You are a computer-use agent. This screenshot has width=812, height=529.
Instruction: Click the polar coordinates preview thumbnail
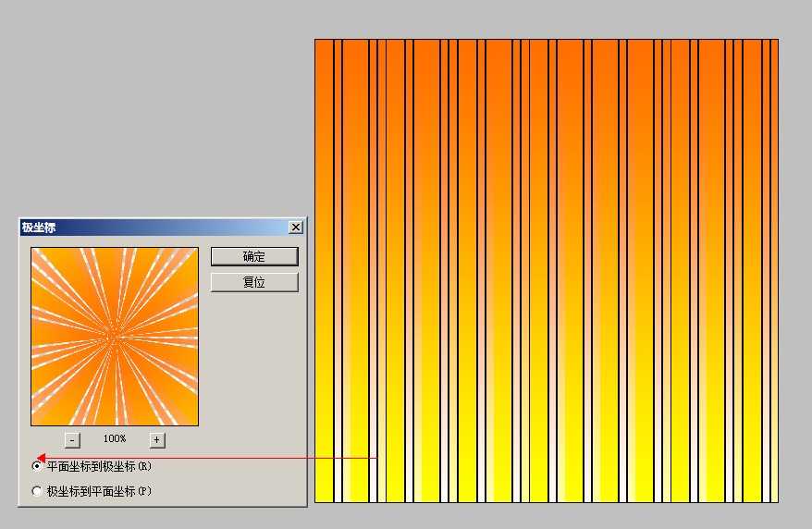click(x=115, y=337)
